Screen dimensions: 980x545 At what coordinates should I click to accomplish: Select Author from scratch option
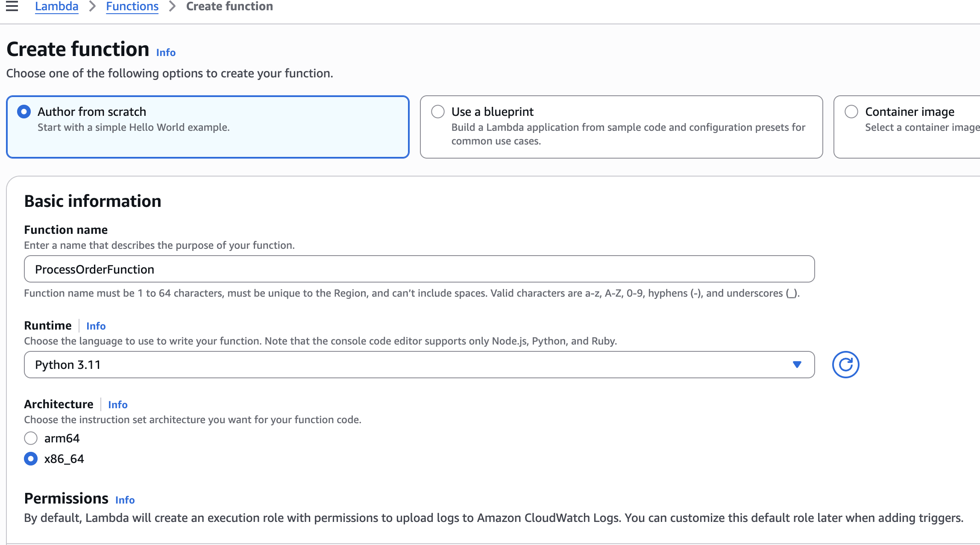tap(24, 112)
